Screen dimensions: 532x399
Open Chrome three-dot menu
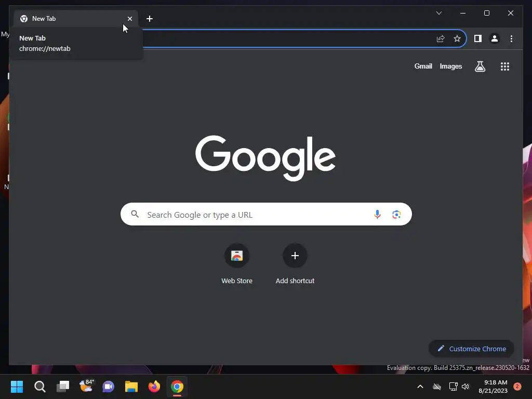click(511, 38)
